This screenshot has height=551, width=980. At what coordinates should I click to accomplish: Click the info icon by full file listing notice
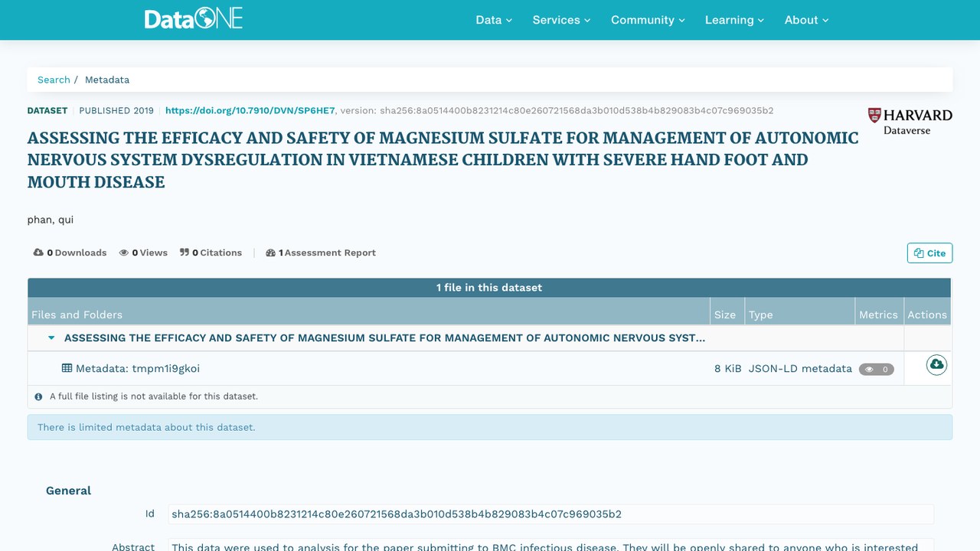(x=38, y=396)
